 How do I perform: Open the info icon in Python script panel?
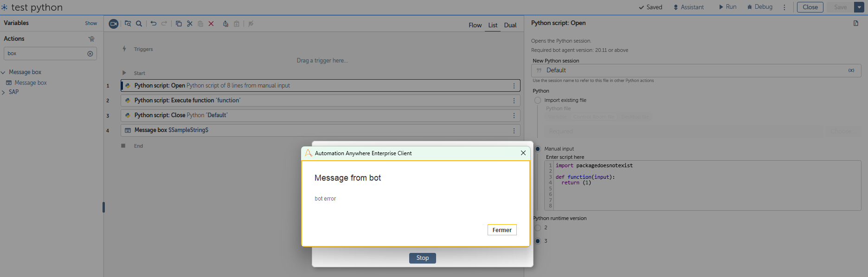click(856, 23)
